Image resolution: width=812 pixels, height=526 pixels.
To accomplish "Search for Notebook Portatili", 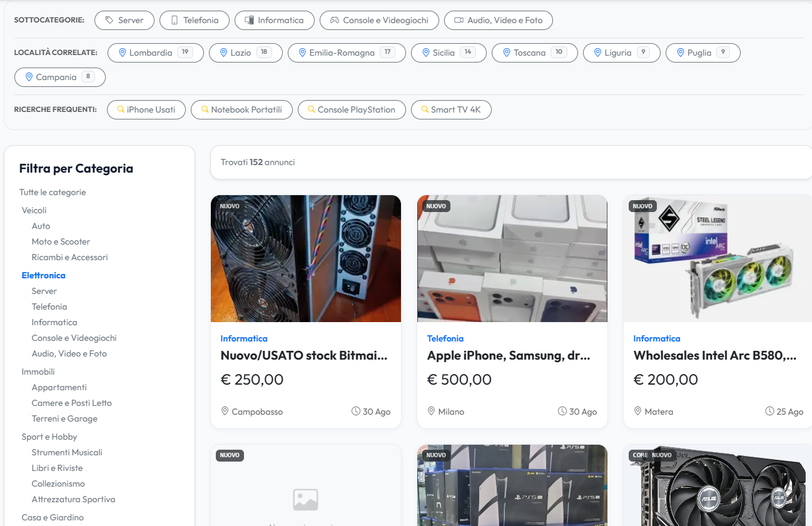I will (241, 109).
